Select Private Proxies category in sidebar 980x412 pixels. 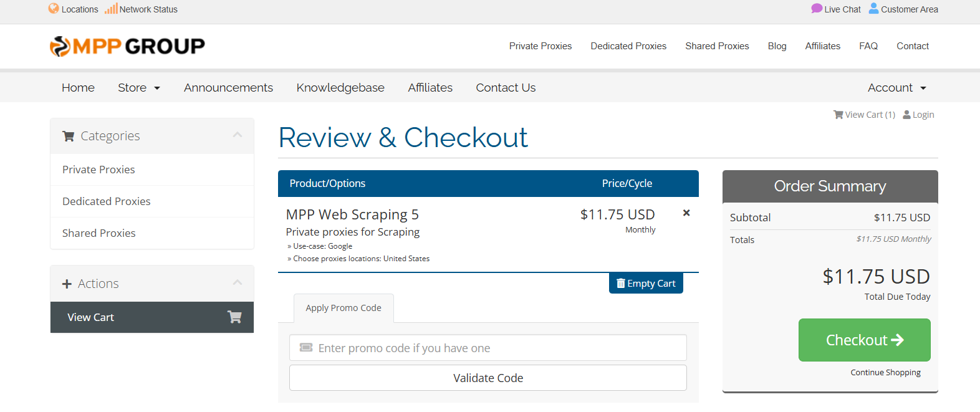tap(152, 170)
